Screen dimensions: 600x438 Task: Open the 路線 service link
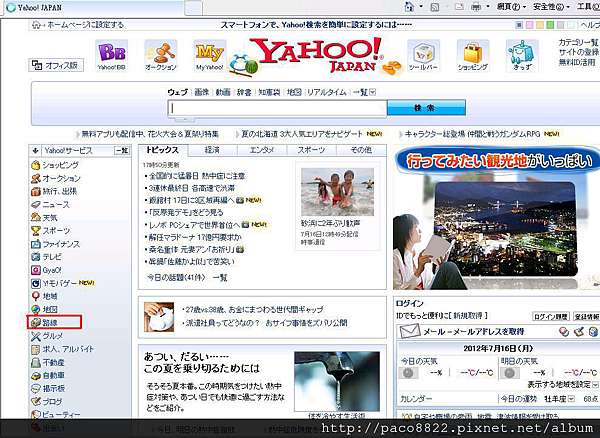[50, 322]
